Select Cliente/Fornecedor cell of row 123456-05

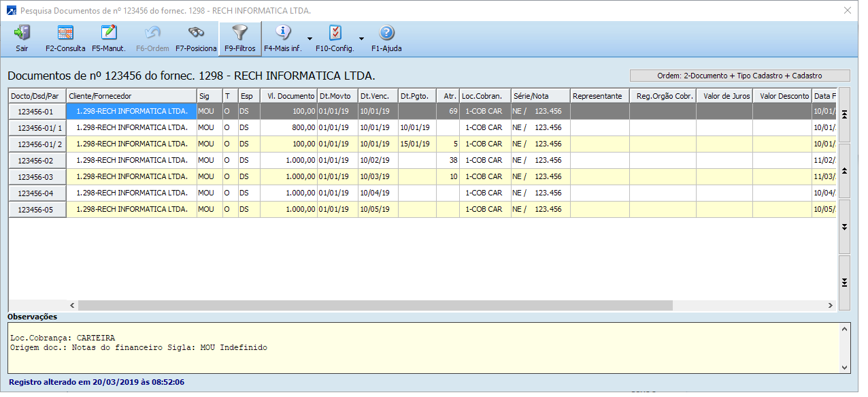pyautogui.click(x=131, y=210)
